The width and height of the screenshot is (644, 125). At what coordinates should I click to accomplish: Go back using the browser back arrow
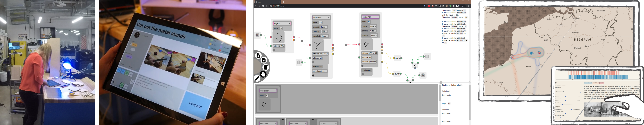coord(256,6)
